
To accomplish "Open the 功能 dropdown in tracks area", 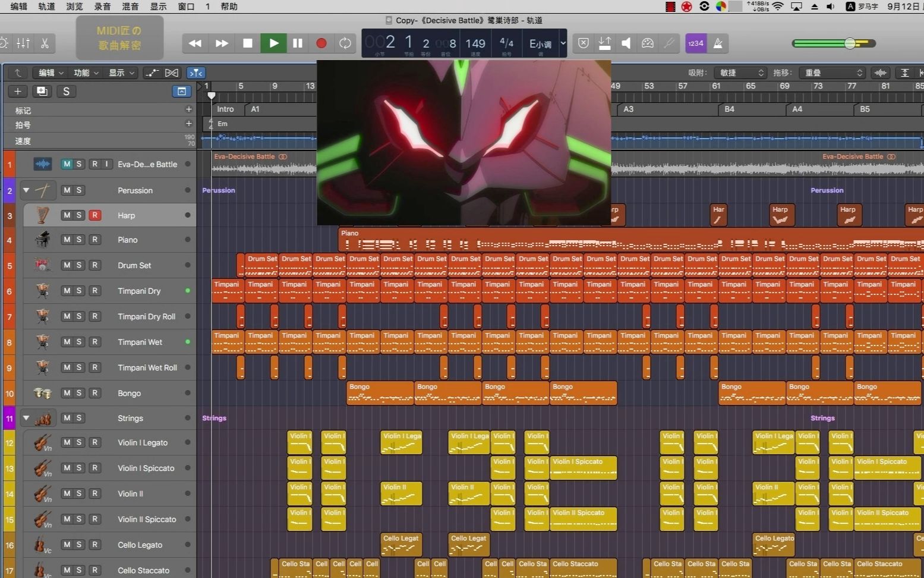I will coord(86,73).
